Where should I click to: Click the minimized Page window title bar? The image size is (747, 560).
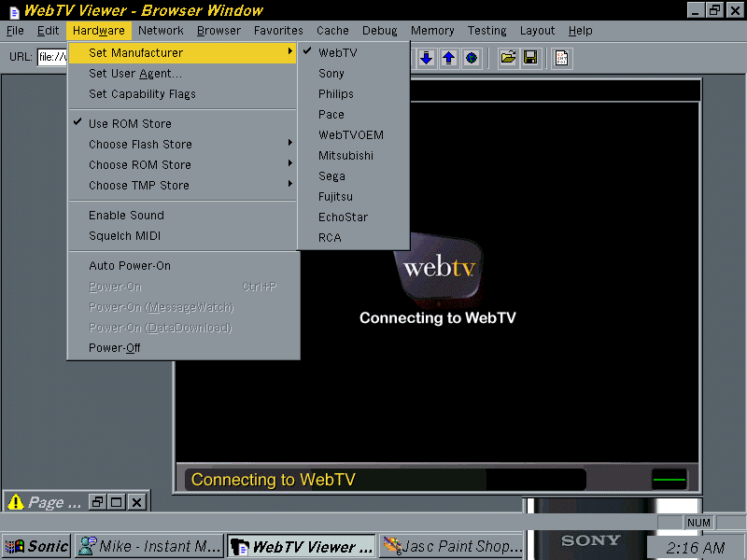click(45, 502)
